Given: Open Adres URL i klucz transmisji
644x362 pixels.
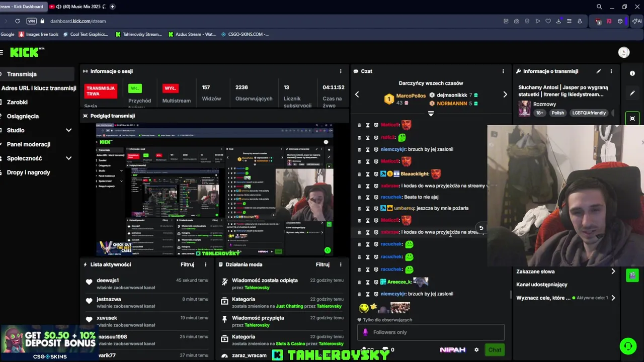Looking at the screenshot, I should pyautogui.click(x=38, y=88).
